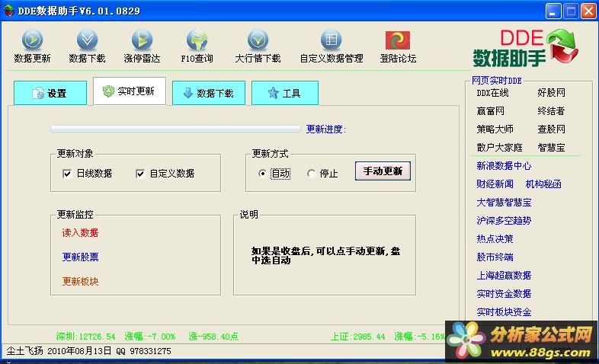Click 上证:2985.44 index value
The width and height of the screenshot is (599, 364).
pyautogui.click(x=357, y=336)
